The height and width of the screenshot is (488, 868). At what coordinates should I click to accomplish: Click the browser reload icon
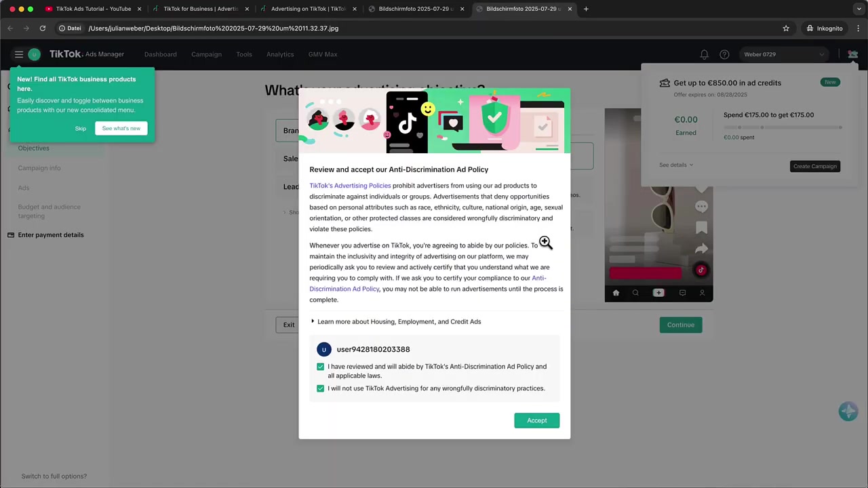coord(43,28)
